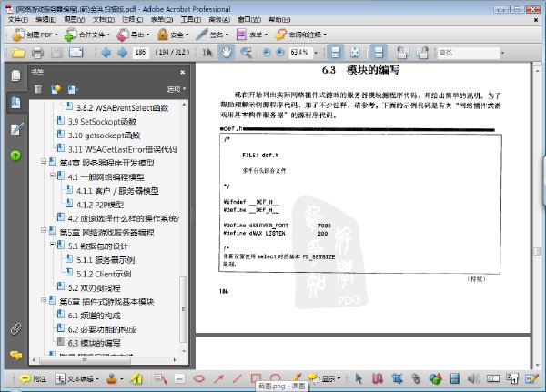The image size is (546, 392).
Task: Open the zoom percentage dropdown arrow
Action: coord(316,53)
